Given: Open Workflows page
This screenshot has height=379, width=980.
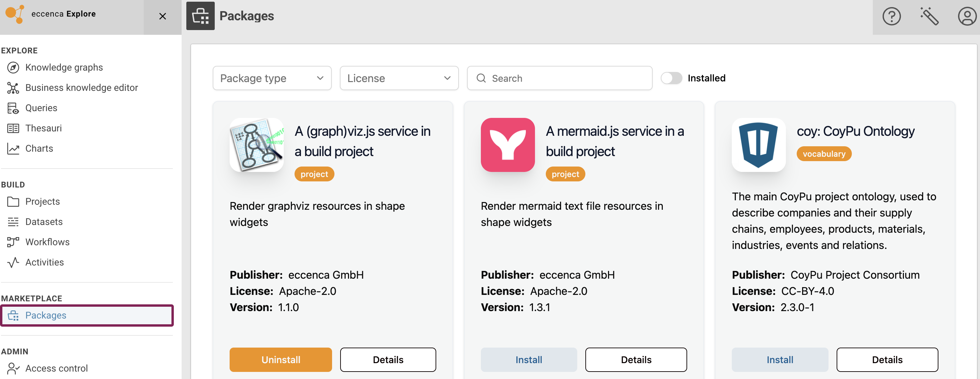Looking at the screenshot, I should (47, 242).
